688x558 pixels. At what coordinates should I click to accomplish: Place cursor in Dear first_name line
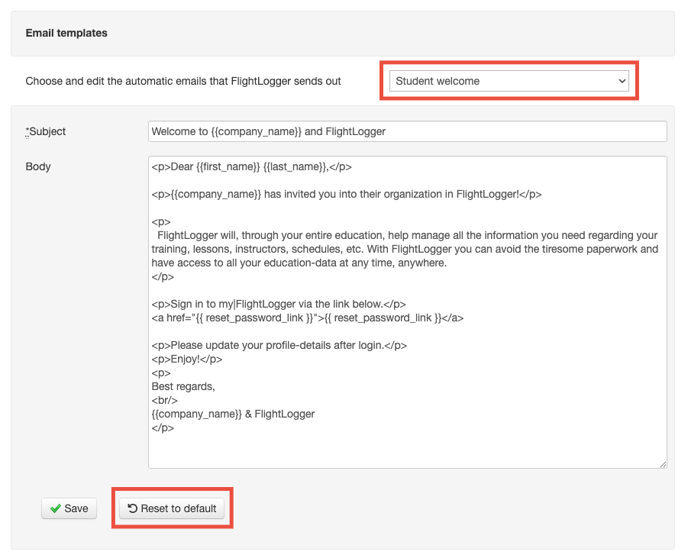coord(251,167)
